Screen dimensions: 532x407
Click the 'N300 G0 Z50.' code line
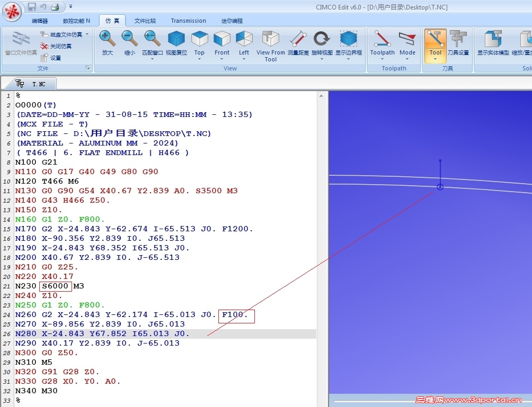click(47, 353)
